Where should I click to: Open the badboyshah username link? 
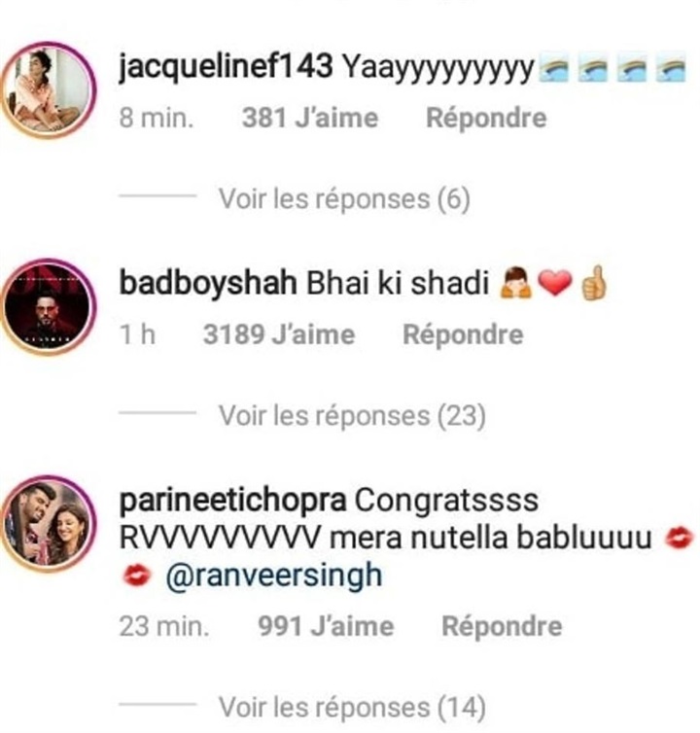[x=208, y=283]
